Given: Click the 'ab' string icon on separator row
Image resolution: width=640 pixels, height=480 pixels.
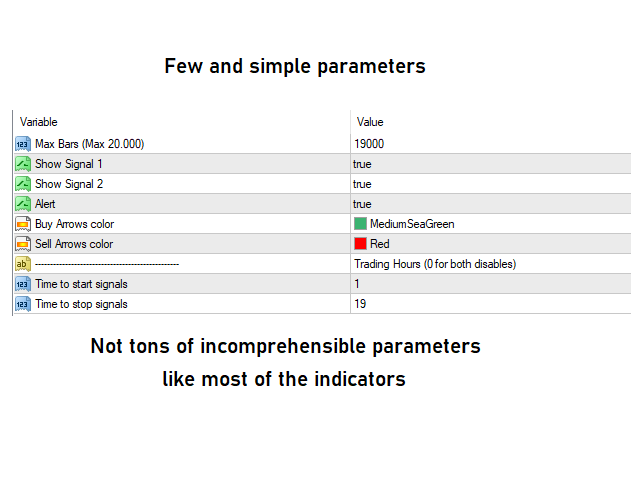Looking at the screenshot, I should pos(23,264).
